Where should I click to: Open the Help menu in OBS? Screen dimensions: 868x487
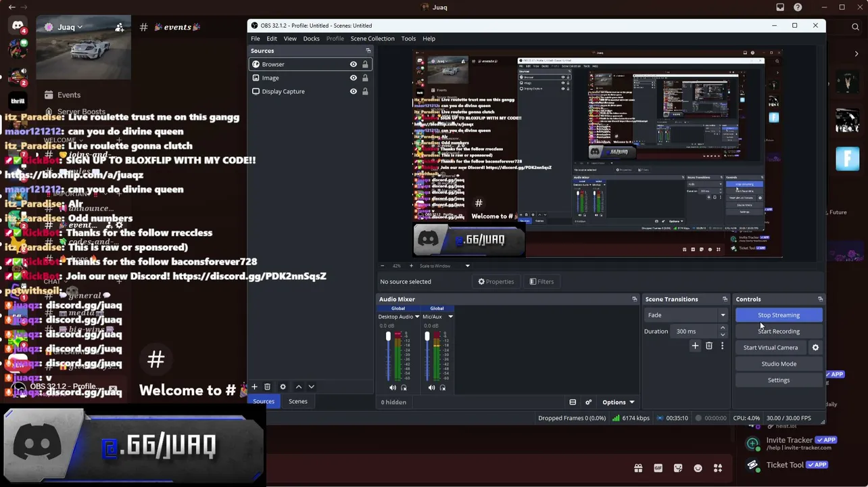click(x=429, y=39)
